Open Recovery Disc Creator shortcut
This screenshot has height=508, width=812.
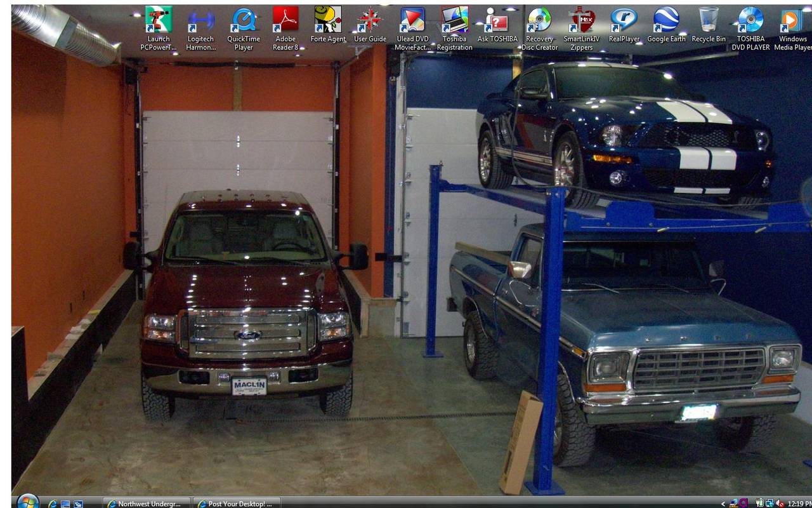tap(540, 29)
